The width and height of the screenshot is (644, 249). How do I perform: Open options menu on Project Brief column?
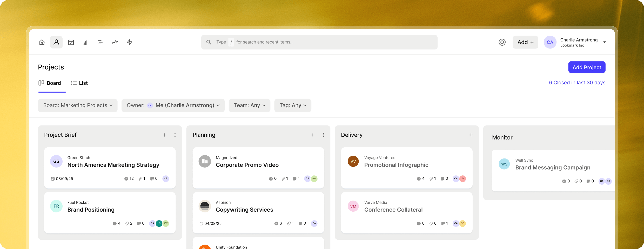pyautogui.click(x=175, y=135)
